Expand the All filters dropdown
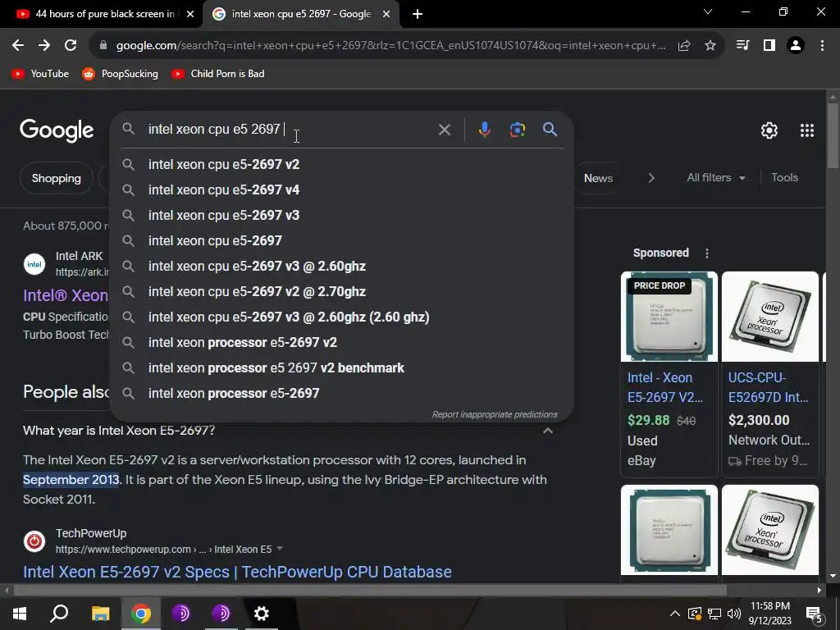840x630 pixels. 715,178
